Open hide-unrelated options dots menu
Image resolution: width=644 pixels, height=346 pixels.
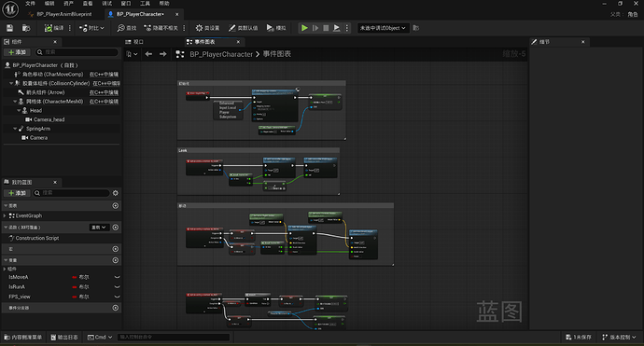point(184,28)
